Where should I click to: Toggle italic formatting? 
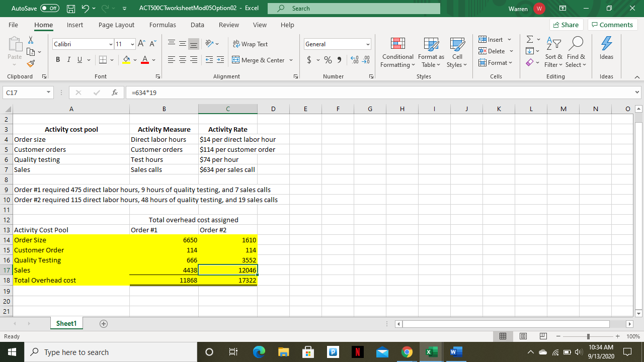(x=68, y=60)
